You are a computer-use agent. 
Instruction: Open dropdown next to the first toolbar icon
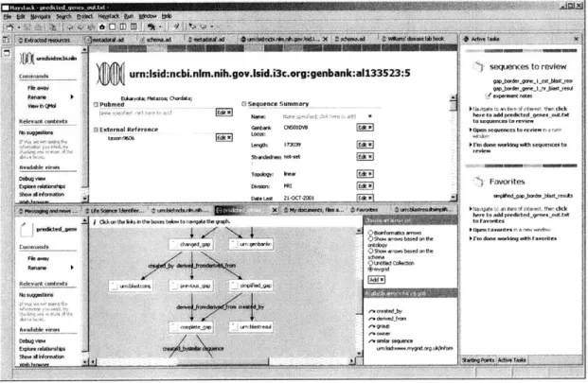click(18, 27)
